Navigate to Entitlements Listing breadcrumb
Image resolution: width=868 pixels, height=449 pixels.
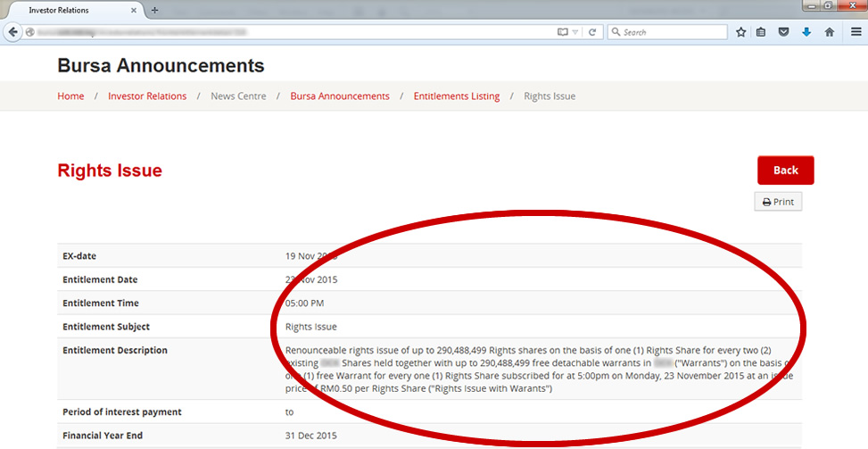456,96
